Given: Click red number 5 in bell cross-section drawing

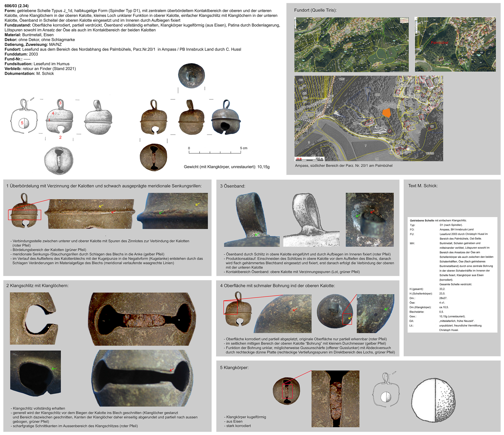Looking at the screenshot, I should tap(22, 123).
